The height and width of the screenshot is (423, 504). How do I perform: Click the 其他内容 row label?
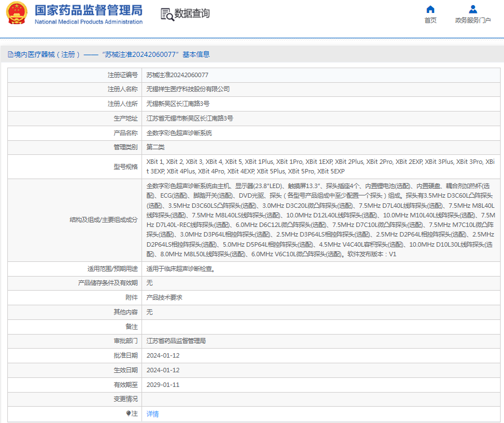point(125,312)
